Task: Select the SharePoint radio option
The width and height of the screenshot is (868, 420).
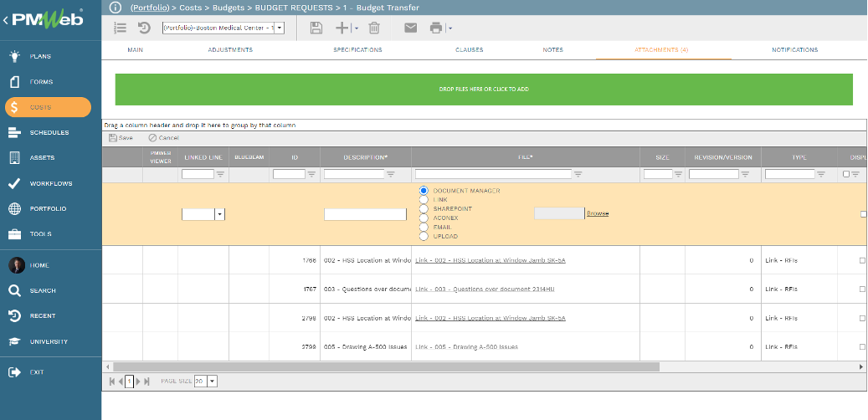Action: (x=424, y=208)
